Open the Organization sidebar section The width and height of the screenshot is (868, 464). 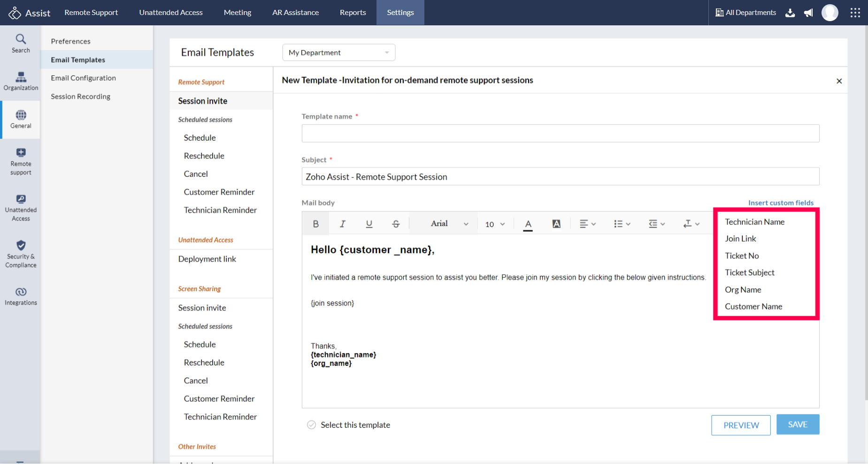pyautogui.click(x=21, y=81)
